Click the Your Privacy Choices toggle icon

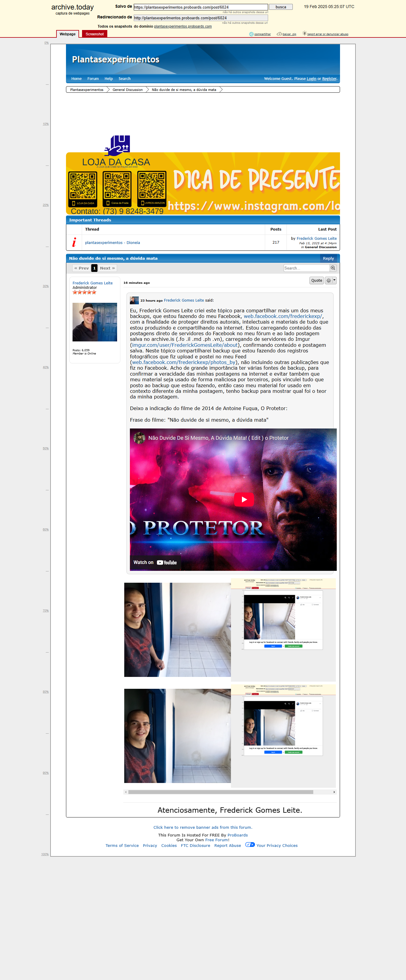tap(250, 844)
